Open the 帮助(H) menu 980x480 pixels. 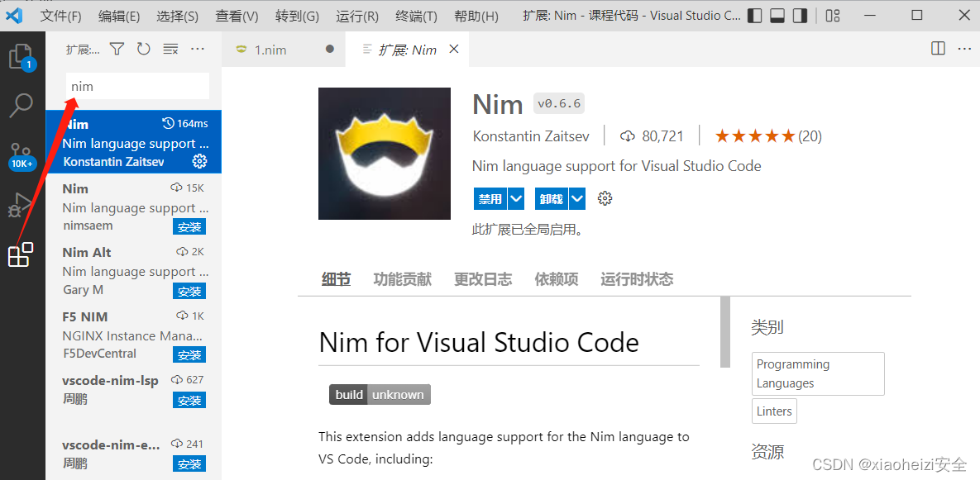[475, 17]
